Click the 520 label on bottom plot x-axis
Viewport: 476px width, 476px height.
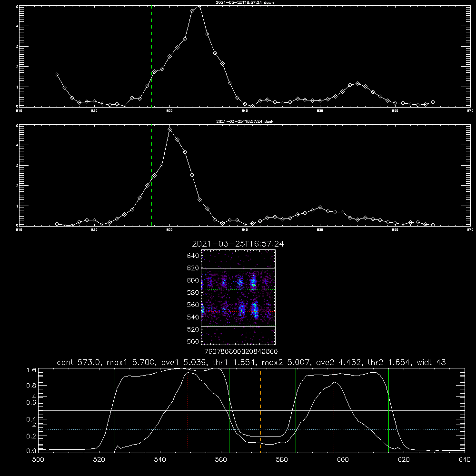click(99, 460)
